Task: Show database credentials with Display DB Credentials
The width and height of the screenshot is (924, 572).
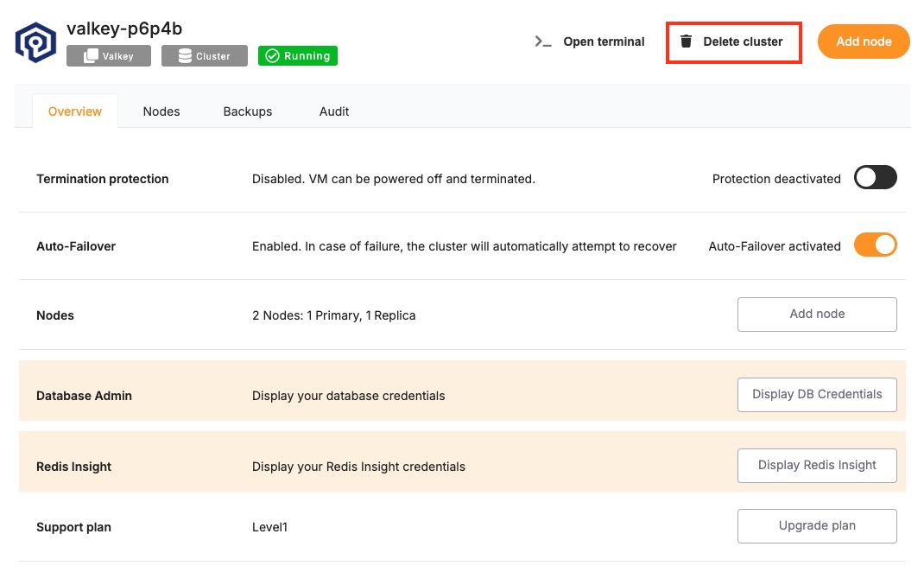Action: point(816,395)
